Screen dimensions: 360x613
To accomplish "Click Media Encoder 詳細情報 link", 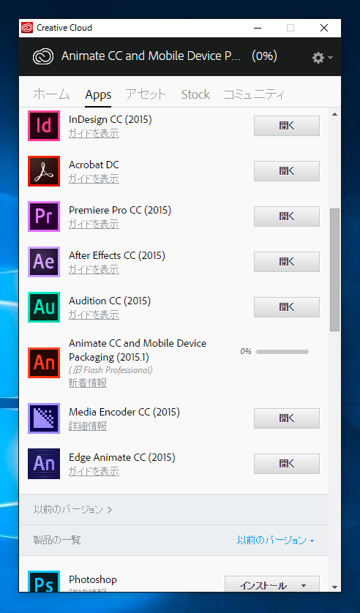I will 88,426.
